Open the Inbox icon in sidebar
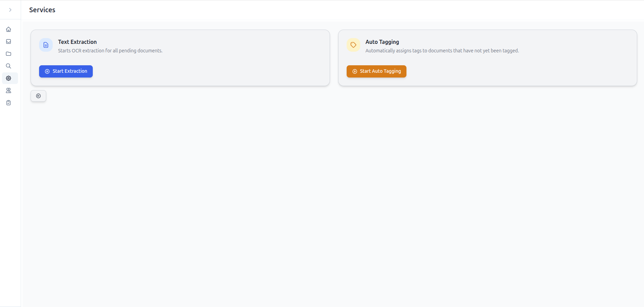This screenshot has width=644, height=307. 8,41
